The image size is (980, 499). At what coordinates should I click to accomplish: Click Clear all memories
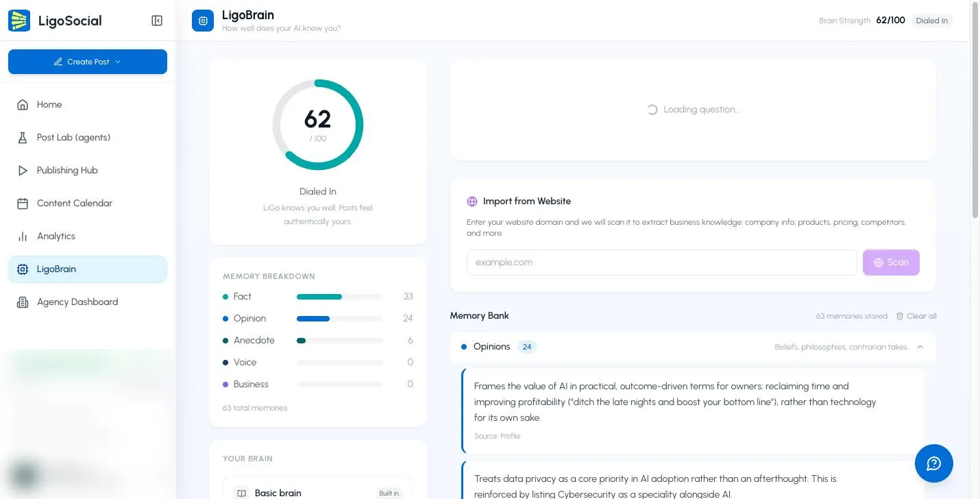(916, 316)
